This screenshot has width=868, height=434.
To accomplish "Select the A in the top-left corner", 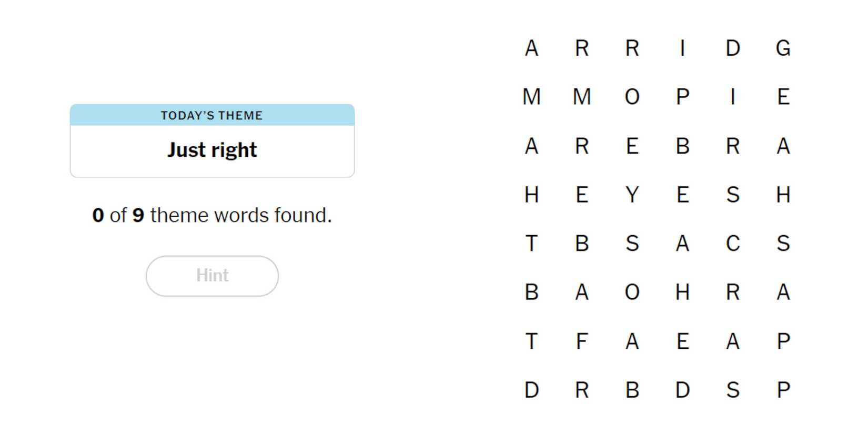I will [x=531, y=48].
